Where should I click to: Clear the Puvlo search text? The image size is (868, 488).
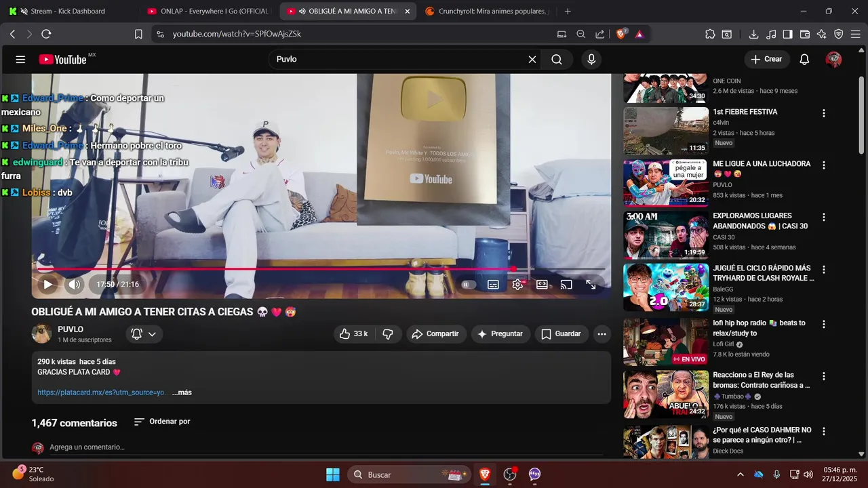click(532, 60)
